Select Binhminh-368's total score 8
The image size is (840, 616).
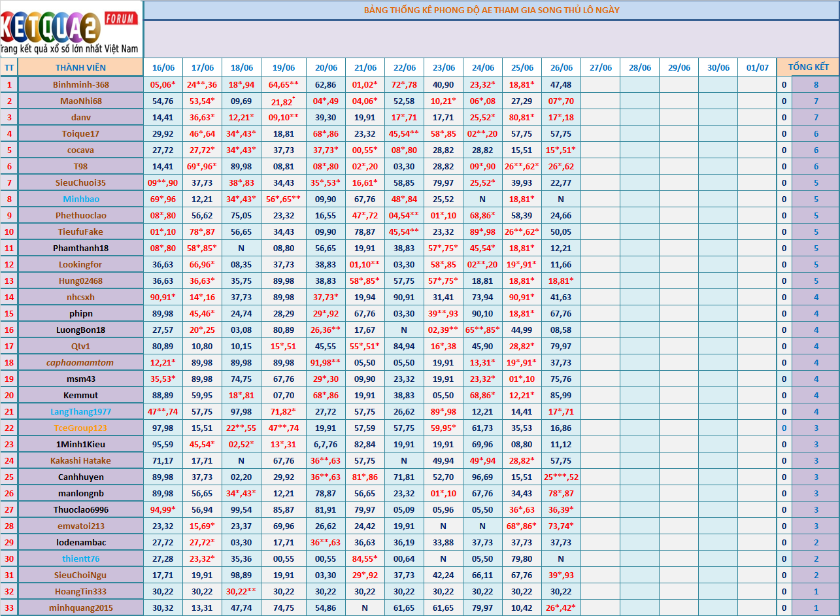click(816, 84)
